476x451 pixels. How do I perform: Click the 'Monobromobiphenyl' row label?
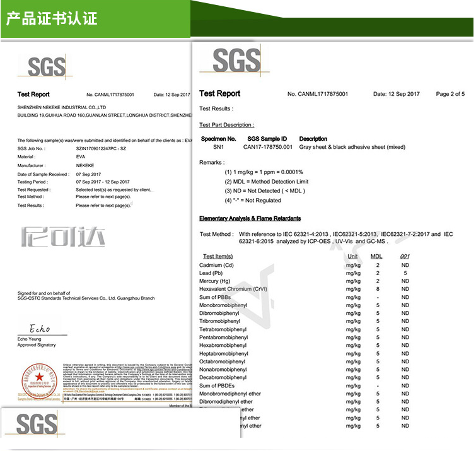click(x=223, y=305)
